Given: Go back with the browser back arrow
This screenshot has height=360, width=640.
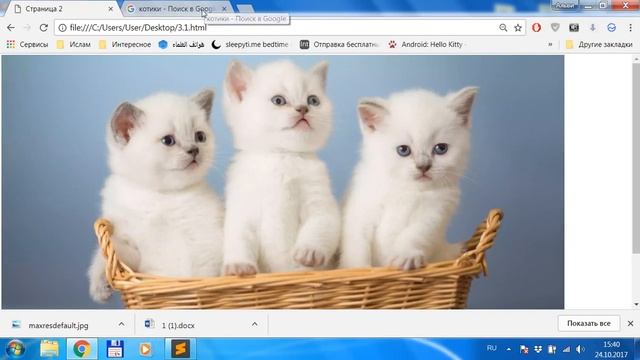Looking at the screenshot, I should coord(11,28).
